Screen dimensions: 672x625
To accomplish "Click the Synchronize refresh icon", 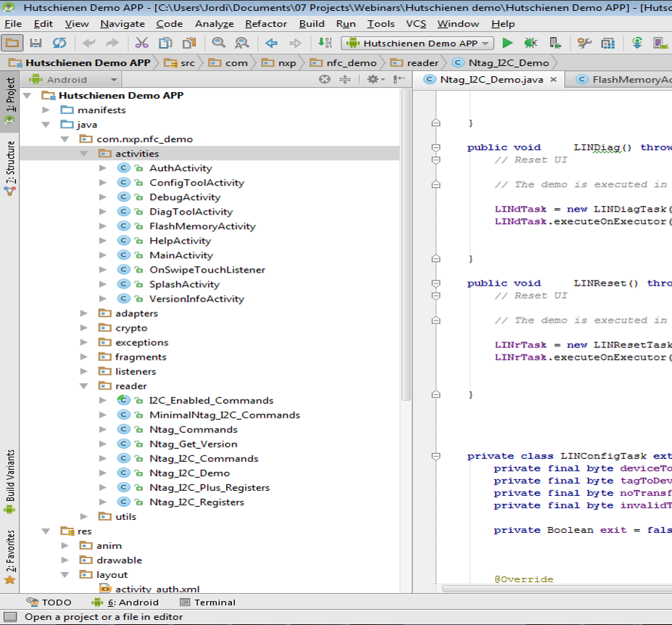I will [59, 44].
